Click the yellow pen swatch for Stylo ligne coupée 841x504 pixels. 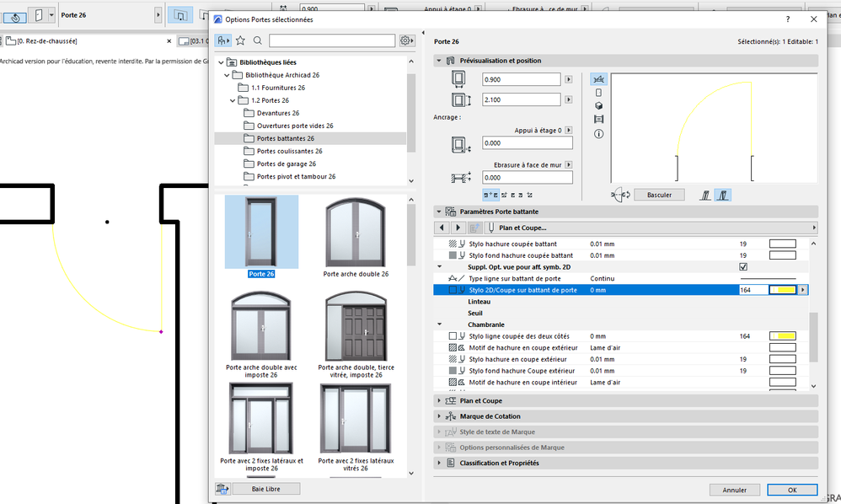(782, 336)
